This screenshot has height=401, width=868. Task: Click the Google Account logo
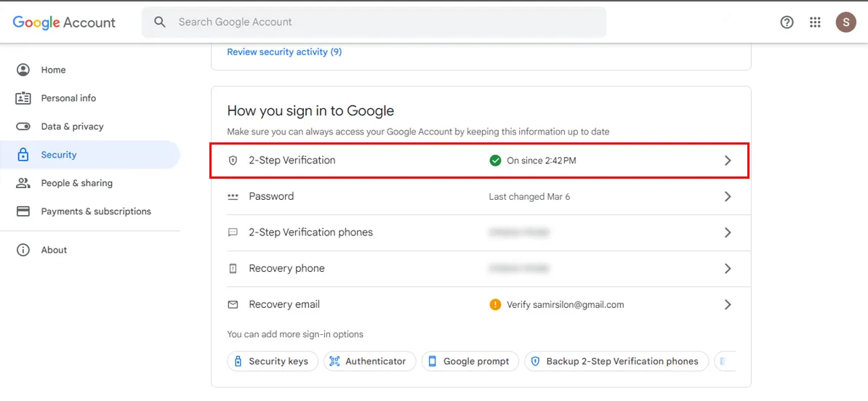pos(64,23)
